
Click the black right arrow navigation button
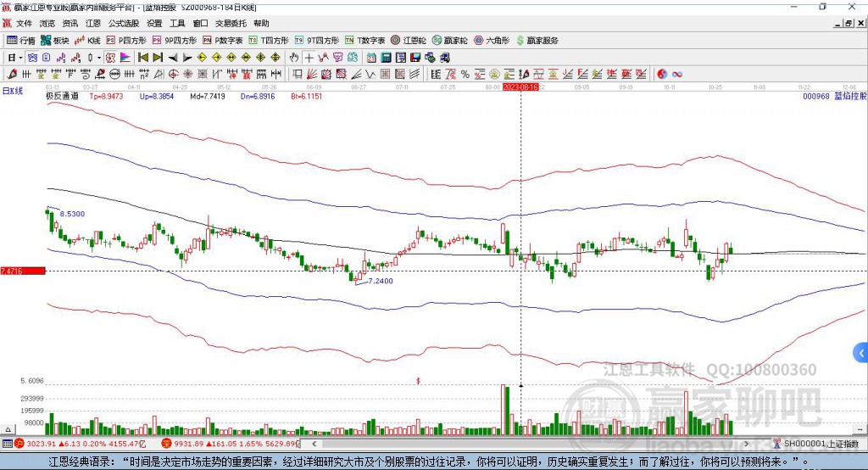tap(187, 57)
